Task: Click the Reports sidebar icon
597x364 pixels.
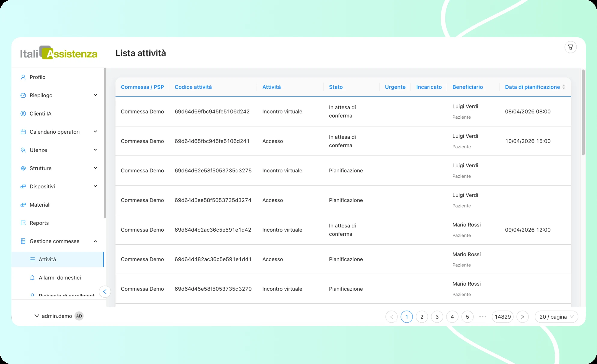Action: point(23,223)
